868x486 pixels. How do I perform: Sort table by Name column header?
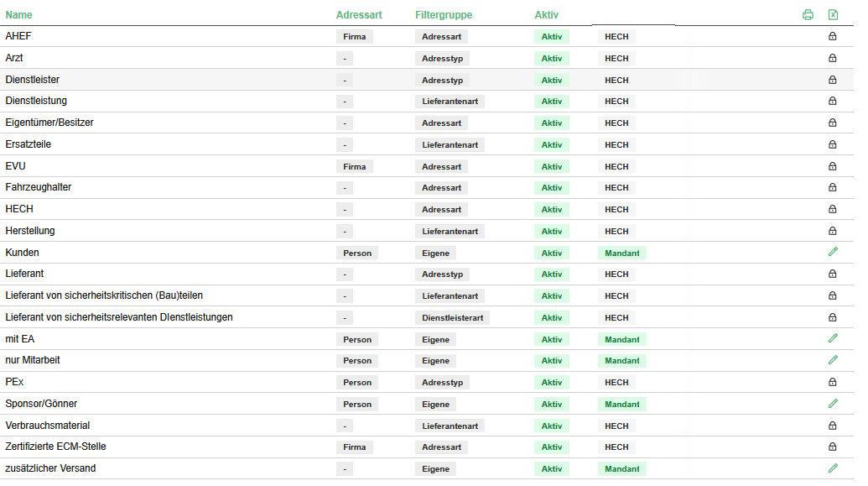point(18,15)
